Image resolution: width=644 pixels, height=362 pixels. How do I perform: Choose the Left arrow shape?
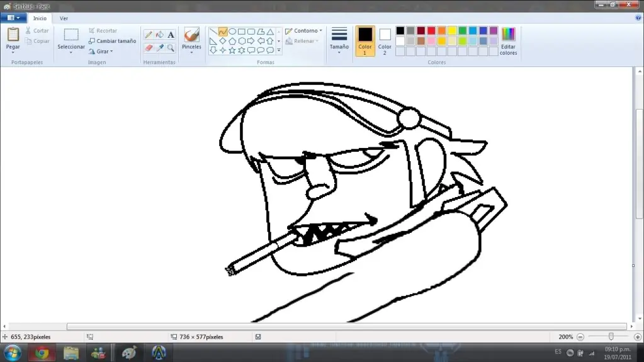[261, 41]
